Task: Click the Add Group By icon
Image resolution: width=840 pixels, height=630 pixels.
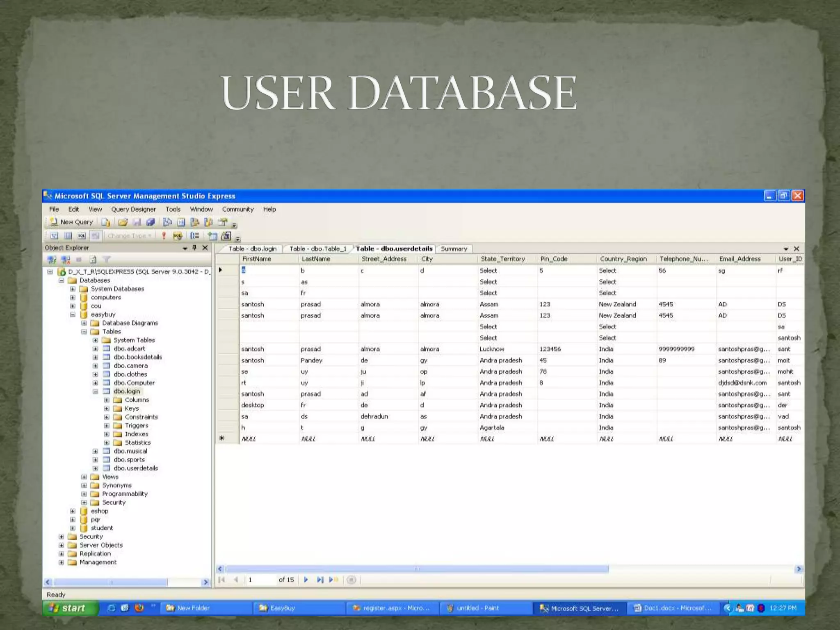Action: [195, 236]
